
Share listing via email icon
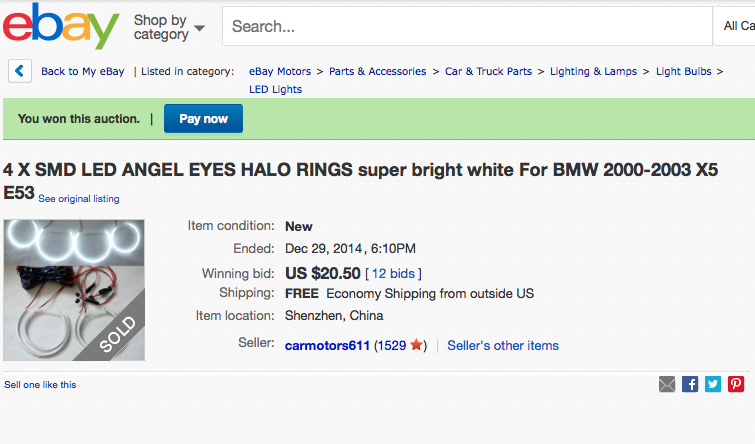coord(667,384)
